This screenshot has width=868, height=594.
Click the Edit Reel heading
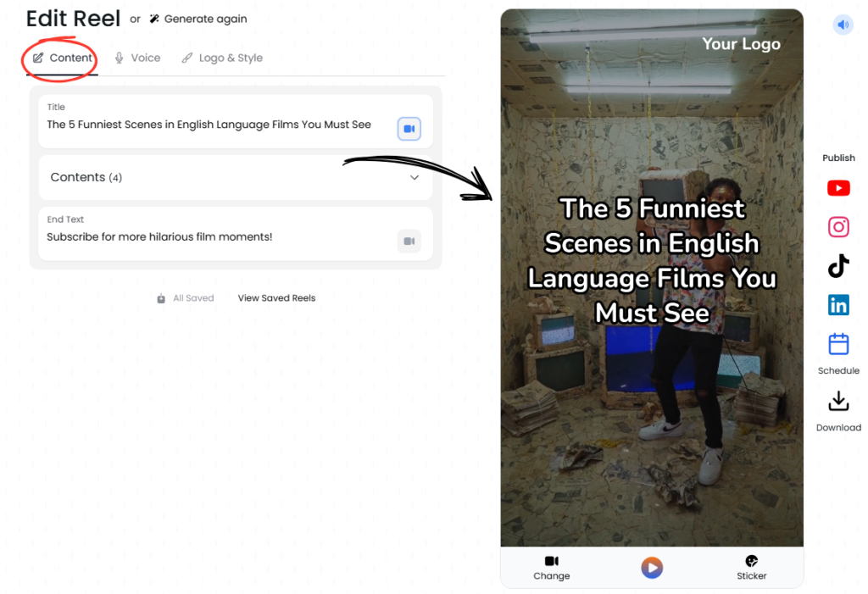[x=73, y=19]
